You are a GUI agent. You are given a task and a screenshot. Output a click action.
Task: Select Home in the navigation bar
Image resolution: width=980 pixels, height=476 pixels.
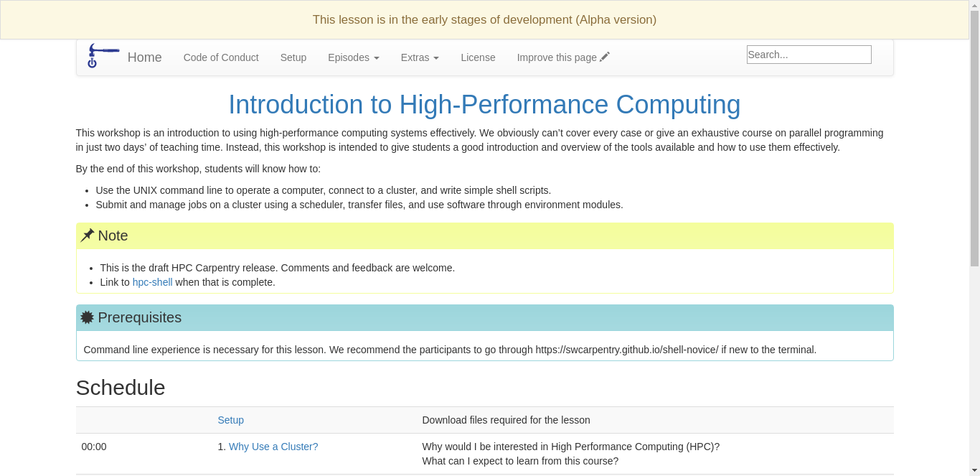click(x=144, y=57)
